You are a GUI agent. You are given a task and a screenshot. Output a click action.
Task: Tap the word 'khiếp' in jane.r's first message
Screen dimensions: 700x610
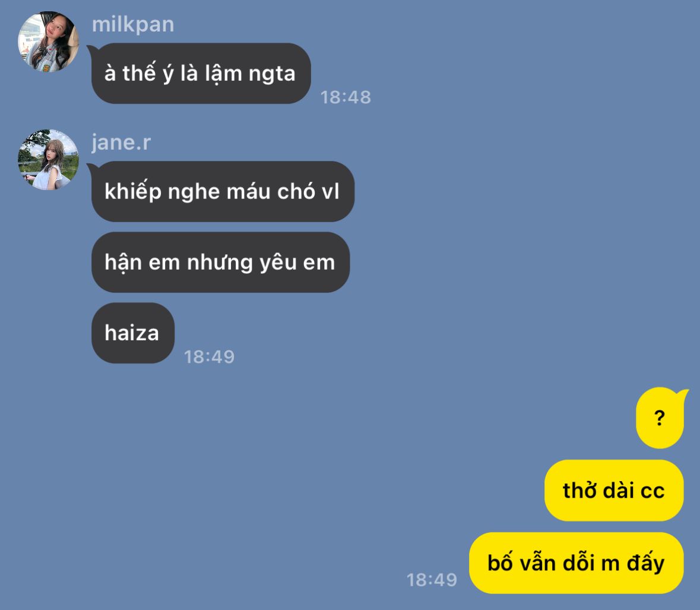[133, 192]
